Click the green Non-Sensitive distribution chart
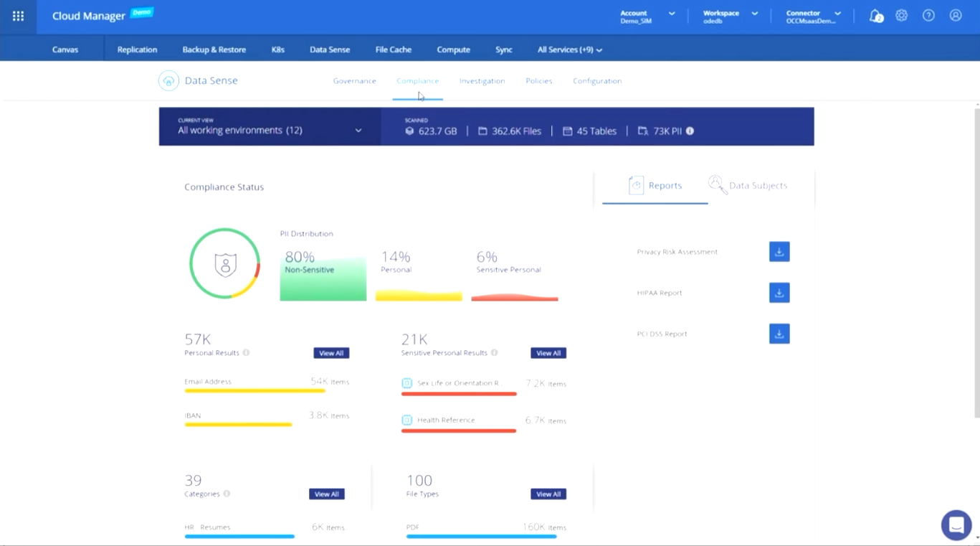980x546 pixels. point(323,280)
